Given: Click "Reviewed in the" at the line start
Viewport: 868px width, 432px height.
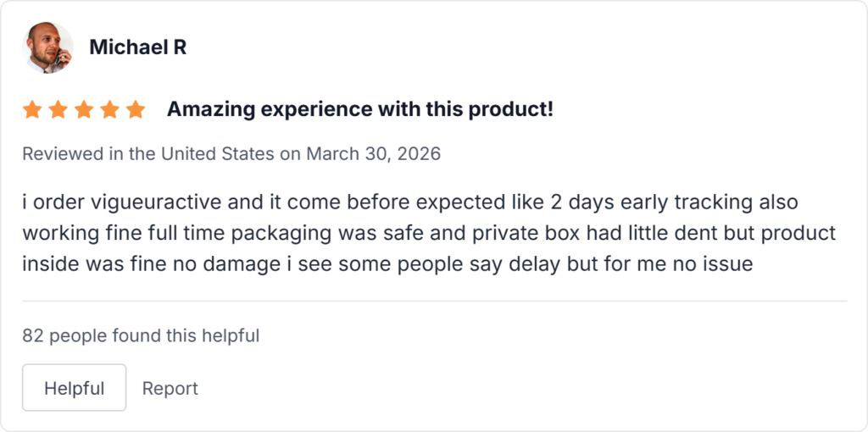Looking at the screenshot, I should [x=76, y=154].
